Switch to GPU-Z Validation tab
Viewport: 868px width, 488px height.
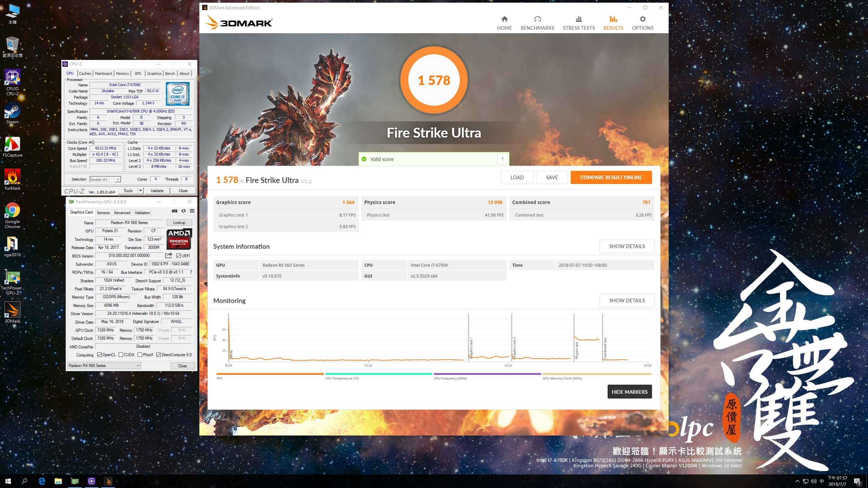pos(142,213)
